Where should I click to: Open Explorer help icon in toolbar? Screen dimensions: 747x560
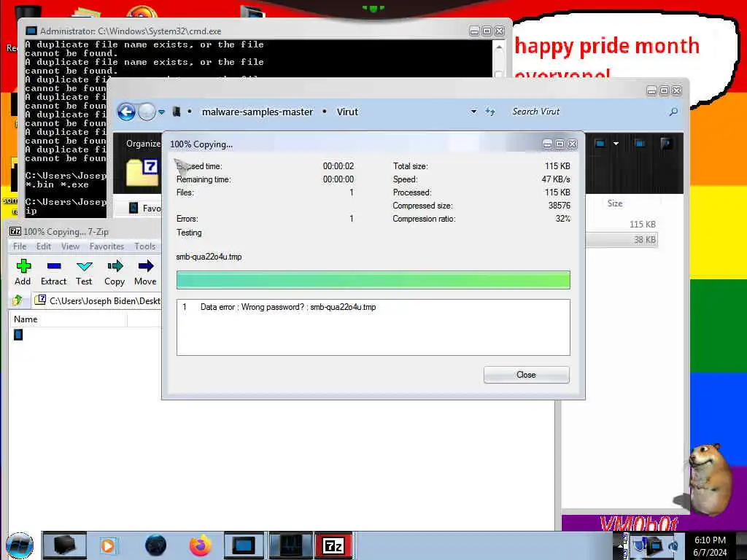click(666, 144)
